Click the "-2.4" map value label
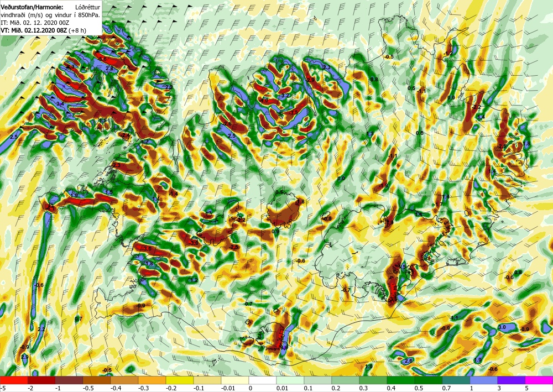 click(x=126, y=135)
